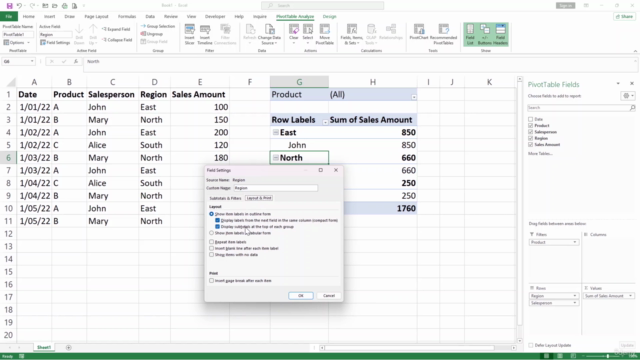Click the PivotTable Name input box

click(18, 35)
